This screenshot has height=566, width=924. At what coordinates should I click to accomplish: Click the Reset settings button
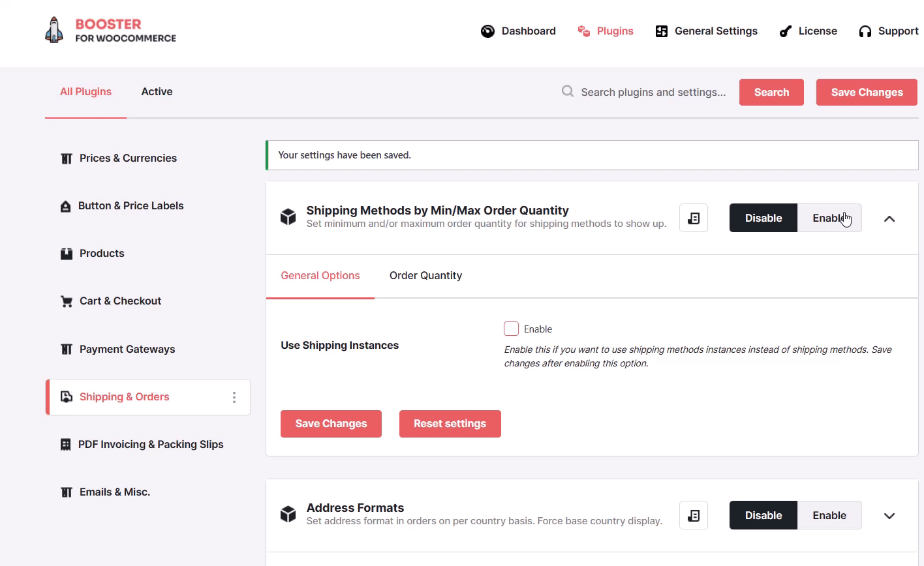(450, 424)
